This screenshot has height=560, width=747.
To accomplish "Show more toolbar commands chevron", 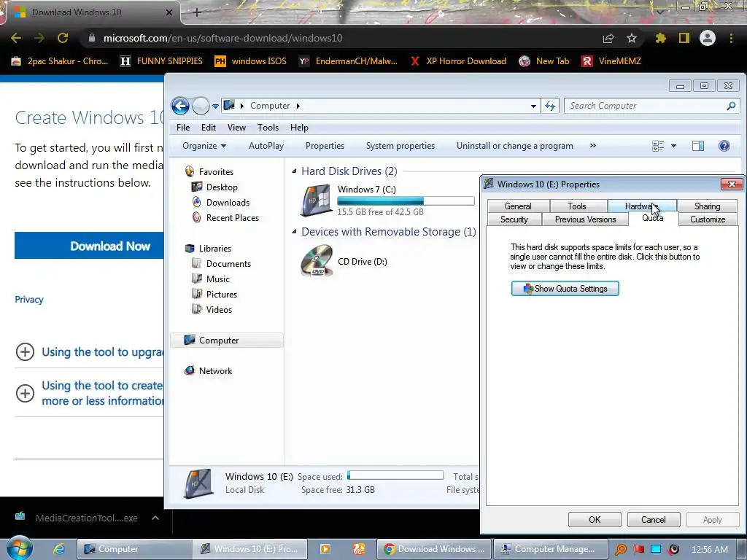I will click(592, 146).
